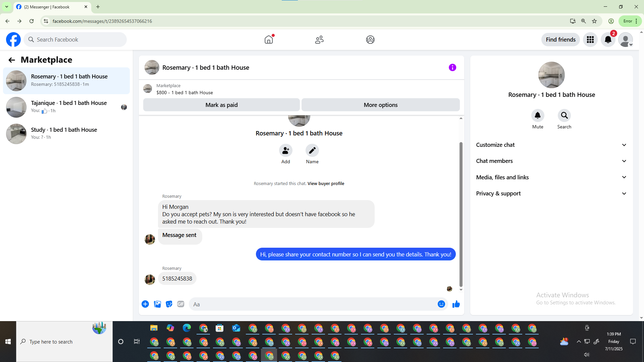Viewport: 644px width, 362px height.
Task: Reload the current page
Action: point(32,21)
